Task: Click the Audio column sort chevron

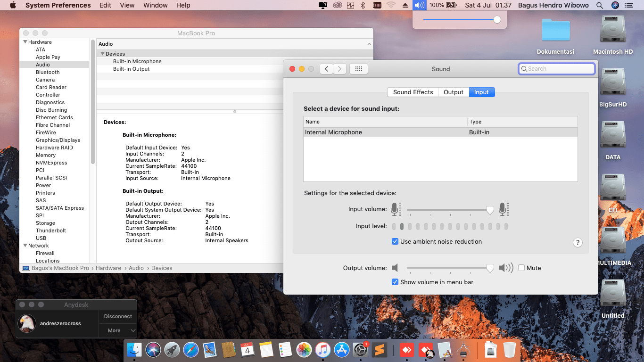Action: click(369, 44)
